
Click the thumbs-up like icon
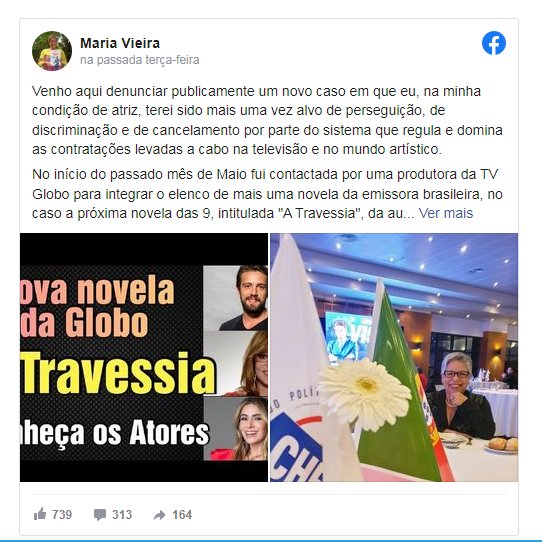(x=40, y=514)
